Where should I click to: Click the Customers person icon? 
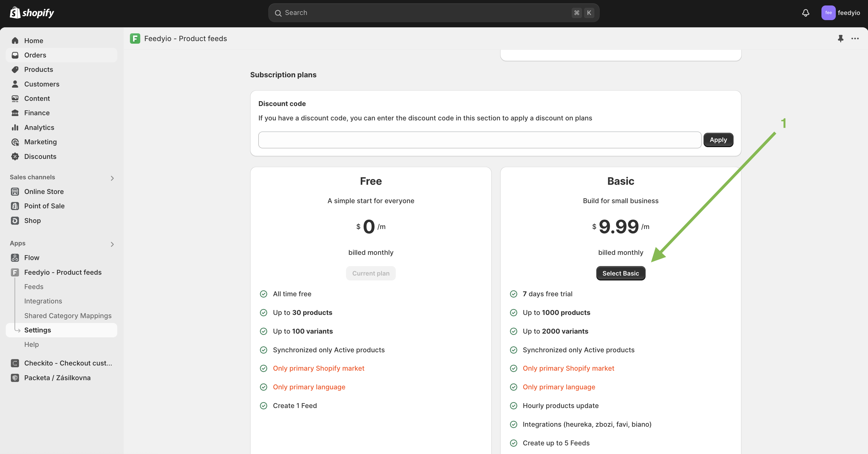(15, 84)
